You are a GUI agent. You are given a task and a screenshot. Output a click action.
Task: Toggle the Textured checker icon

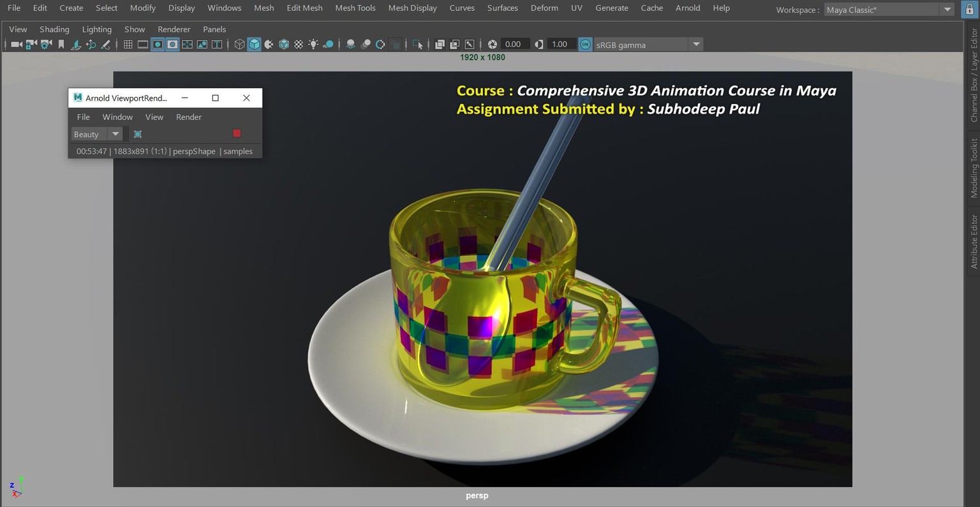[x=298, y=44]
